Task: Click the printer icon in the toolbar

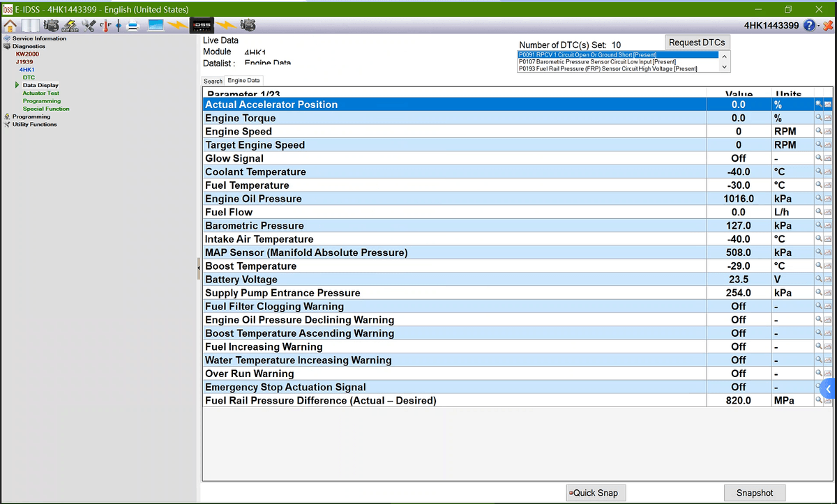Action: click(x=133, y=25)
